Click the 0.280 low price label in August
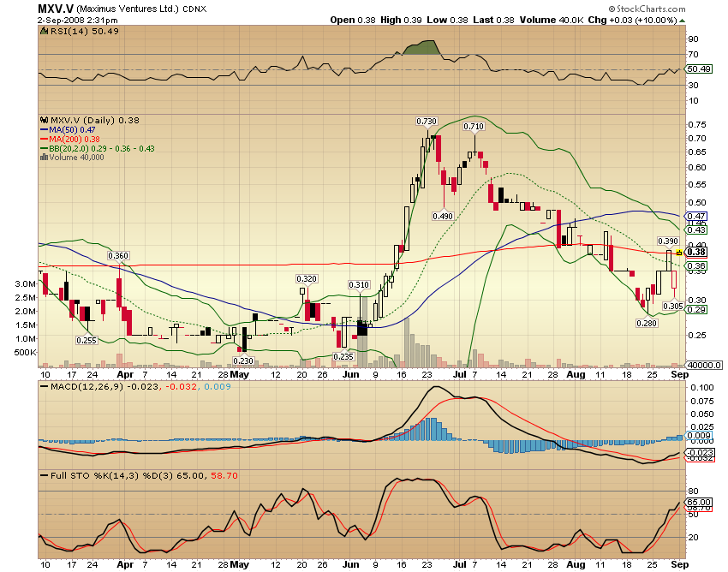The image size is (728, 572). [x=647, y=323]
